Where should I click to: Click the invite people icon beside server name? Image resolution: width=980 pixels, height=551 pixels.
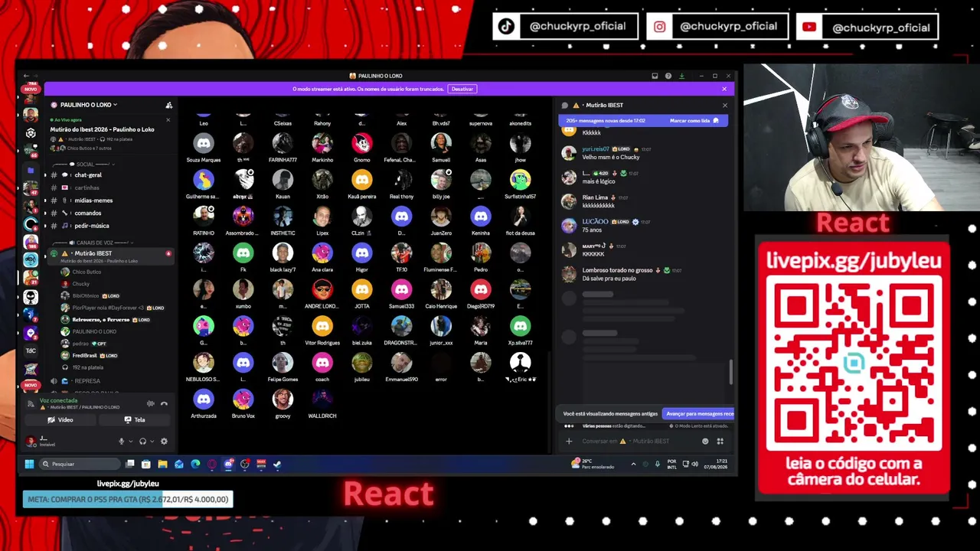[169, 105]
